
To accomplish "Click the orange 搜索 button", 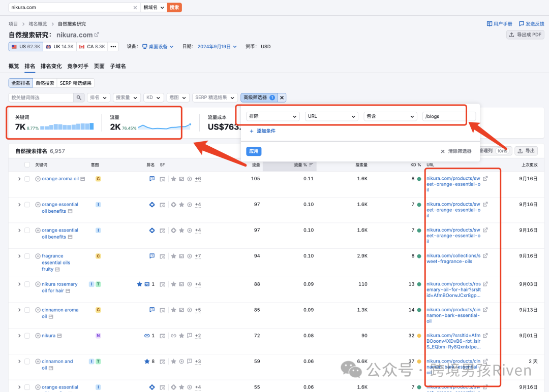I will pos(174,7).
